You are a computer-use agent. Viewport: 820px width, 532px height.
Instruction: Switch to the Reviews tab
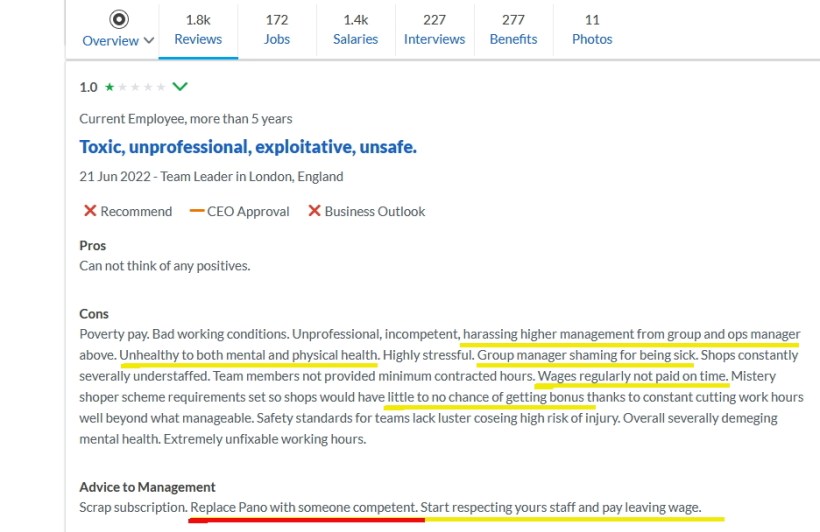coord(198,29)
